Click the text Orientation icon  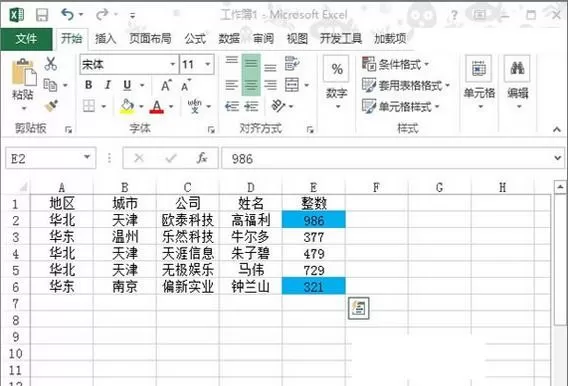coord(279,106)
